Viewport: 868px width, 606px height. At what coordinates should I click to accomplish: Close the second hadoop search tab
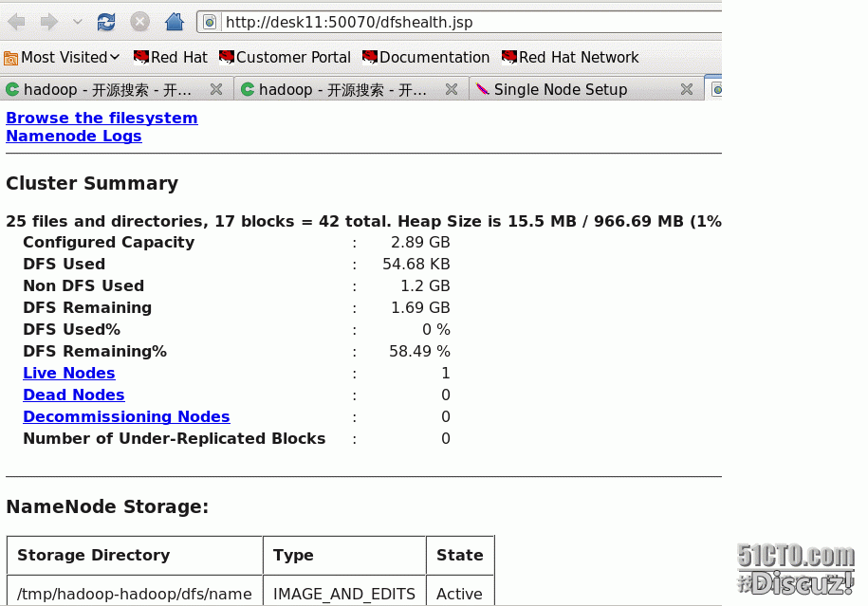point(452,89)
